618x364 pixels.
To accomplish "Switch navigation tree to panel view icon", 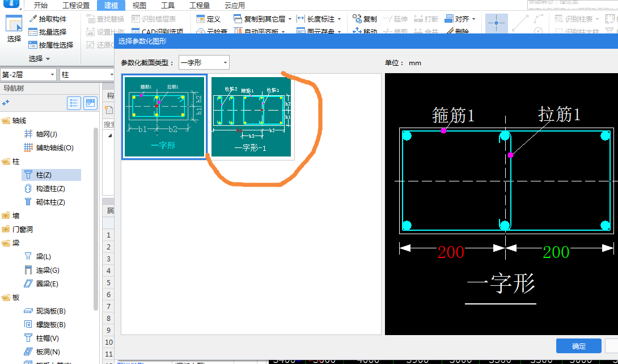I will [91, 103].
